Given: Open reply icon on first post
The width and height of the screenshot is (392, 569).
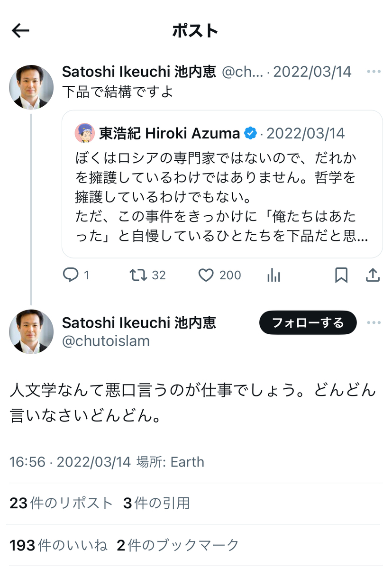Looking at the screenshot, I should (x=70, y=275).
